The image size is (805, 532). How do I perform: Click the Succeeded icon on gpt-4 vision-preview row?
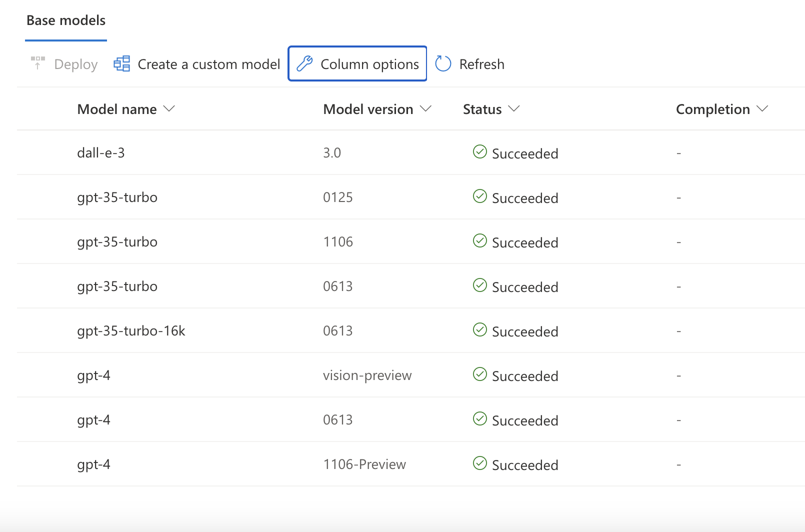point(479,374)
